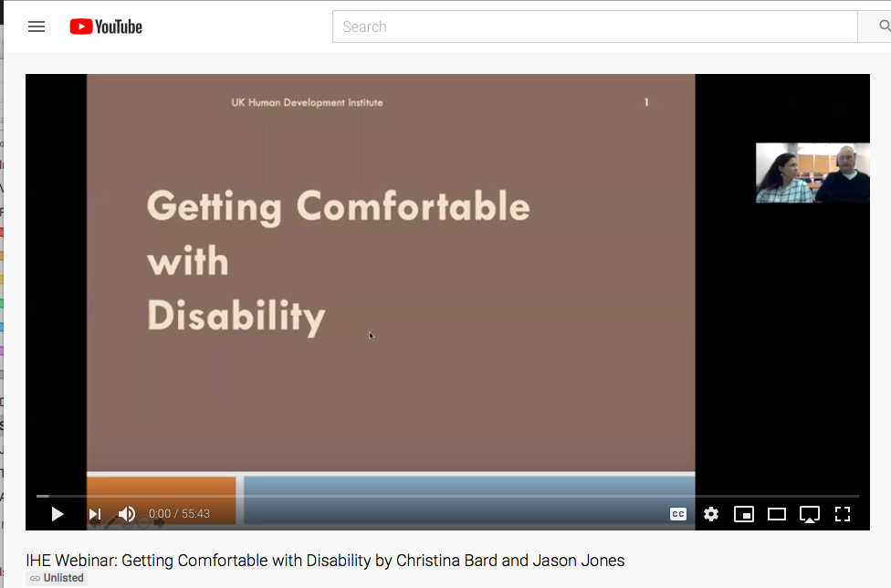Toggle the navigation sidebar via hamburger menu

point(37,26)
